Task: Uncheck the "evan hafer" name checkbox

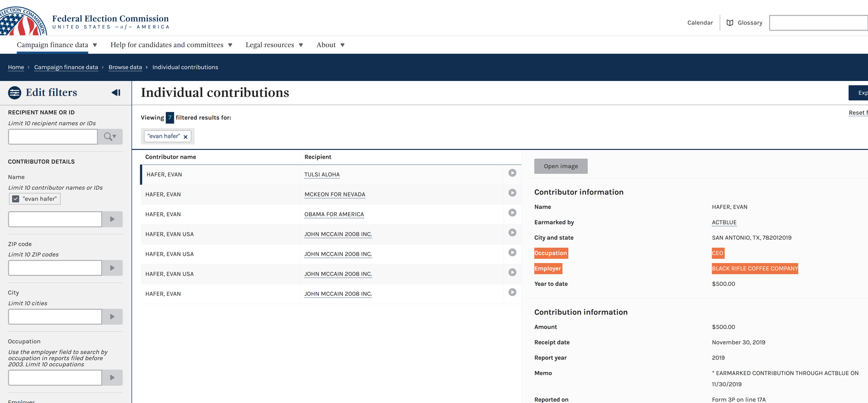Action: pos(16,199)
